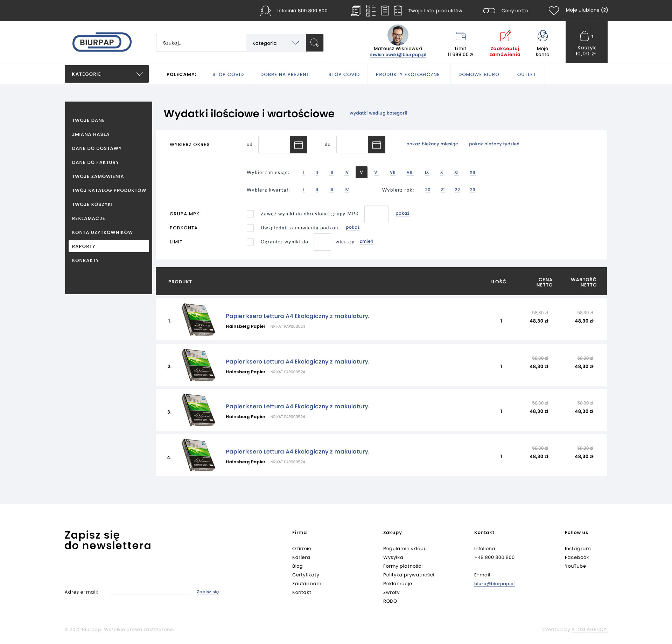Open TWOJE ZAMÓWIENIA in the sidebar

pos(98,176)
